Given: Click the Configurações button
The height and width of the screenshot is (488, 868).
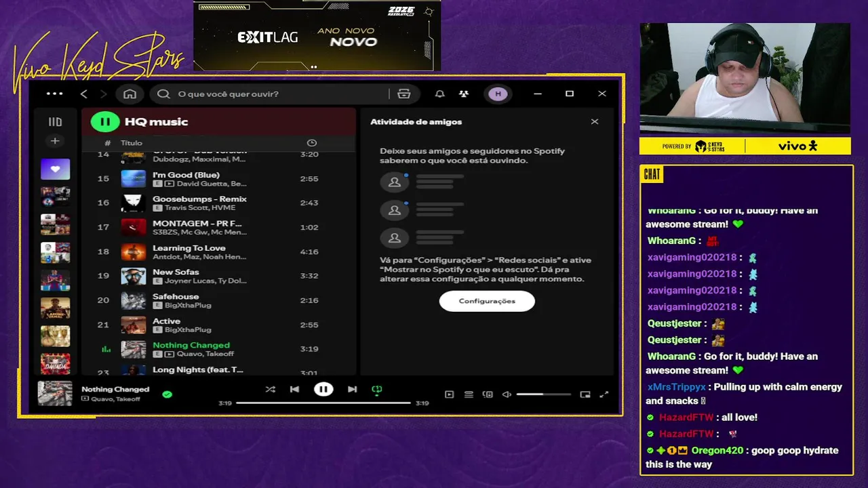Looking at the screenshot, I should coord(487,301).
